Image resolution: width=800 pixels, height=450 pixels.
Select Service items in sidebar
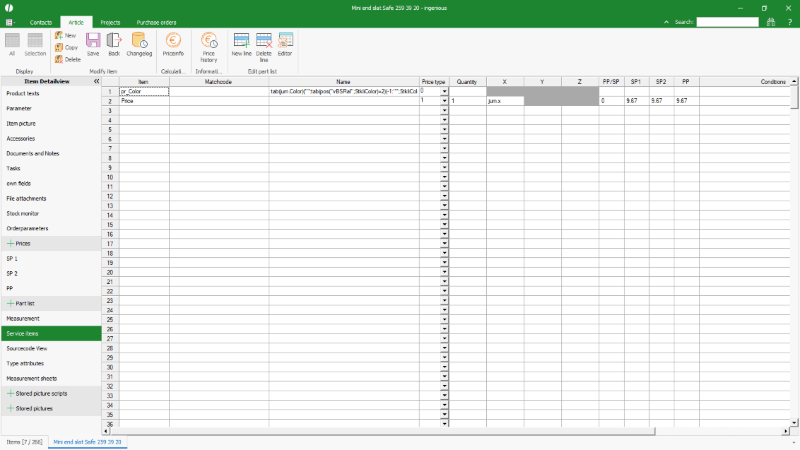click(51, 333)
